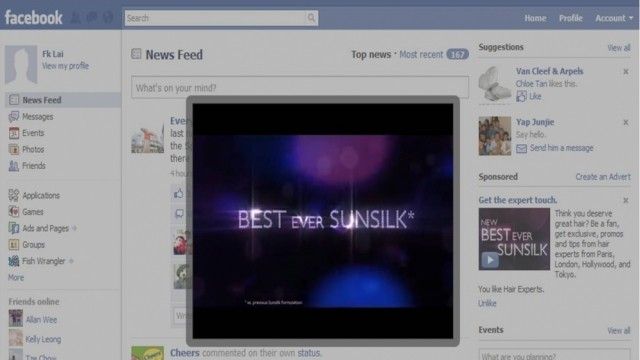
Task: Open Groups in left sidebar
Action: (x=33, y=245)
